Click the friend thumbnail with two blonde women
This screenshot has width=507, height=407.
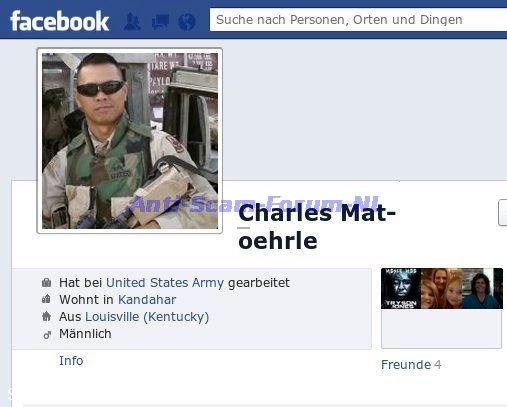coord(442,288)
